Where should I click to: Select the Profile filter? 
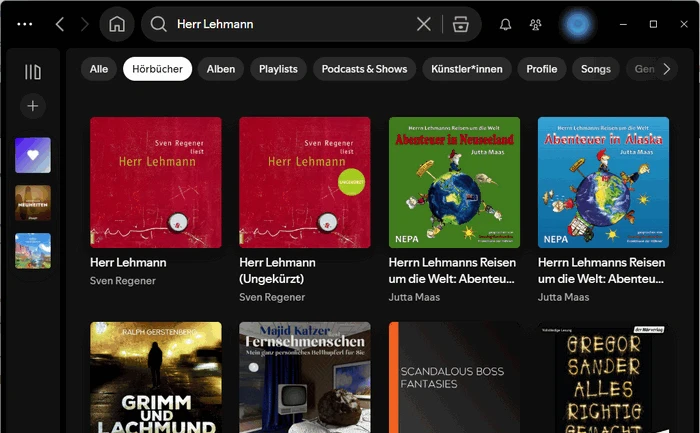click(542, 69)
